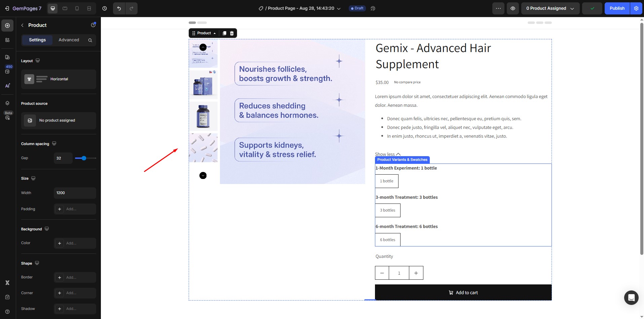Exit the GemPages editor via exit icon
This screenshot has height=319, width=644.
pos(7,8)
